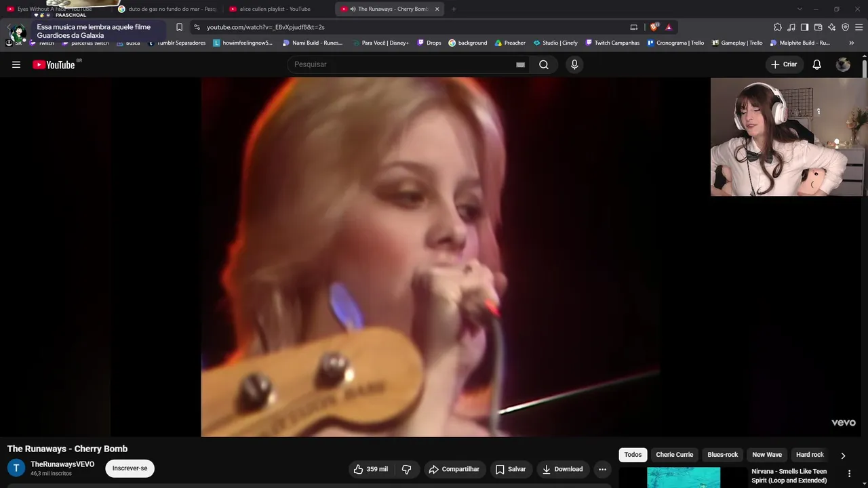Open the browser main menu
This screenshot has height=488, width=868.
859,27
